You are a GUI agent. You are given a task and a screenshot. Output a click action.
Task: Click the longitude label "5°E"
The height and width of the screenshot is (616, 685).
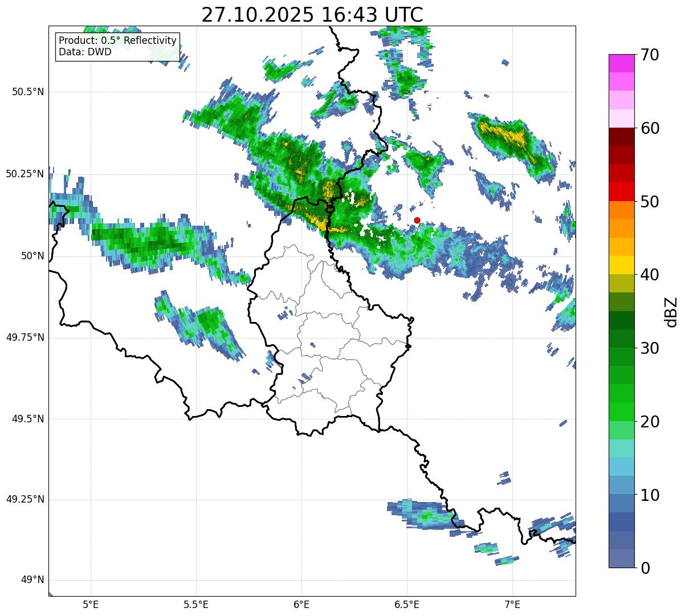pos(91,604)
